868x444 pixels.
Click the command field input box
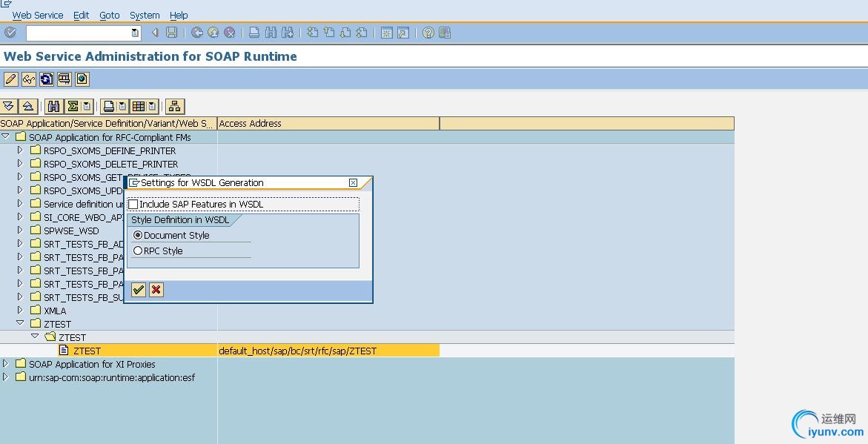point(78,33)
